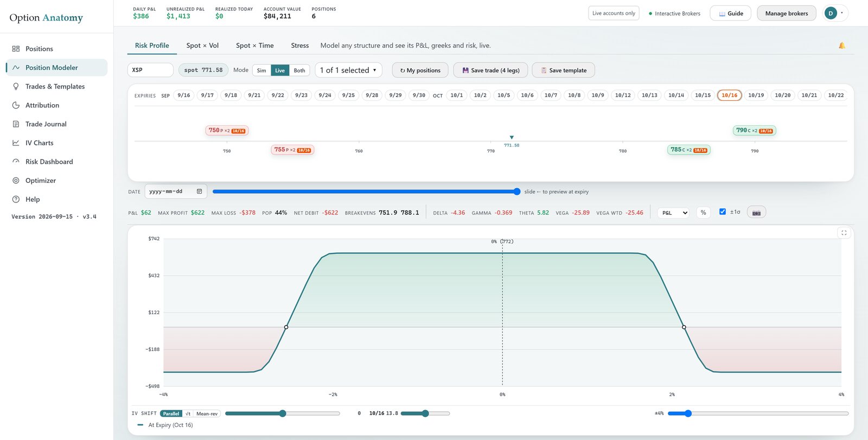Switch to the Spot × Vol tab
Screen dimensions: 868x440
pos(202,46)
